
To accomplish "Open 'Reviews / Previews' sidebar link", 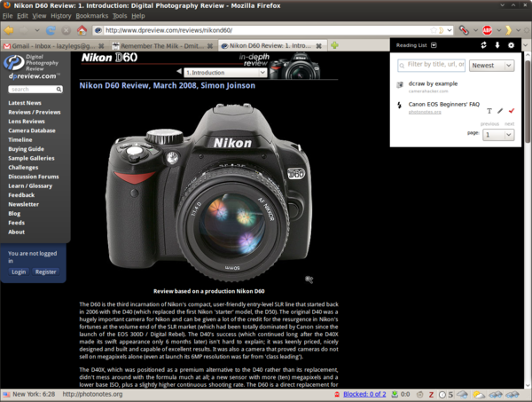I will [35, 112].
